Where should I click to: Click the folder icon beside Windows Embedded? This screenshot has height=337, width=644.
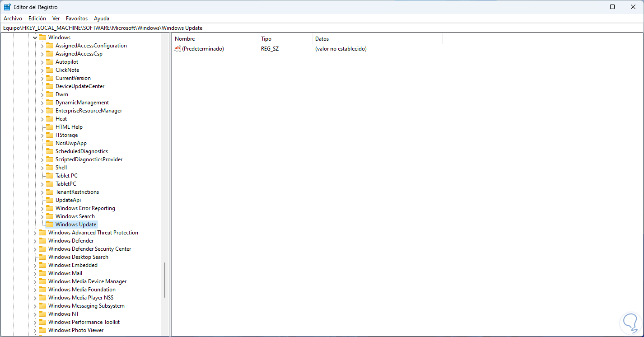42,265
